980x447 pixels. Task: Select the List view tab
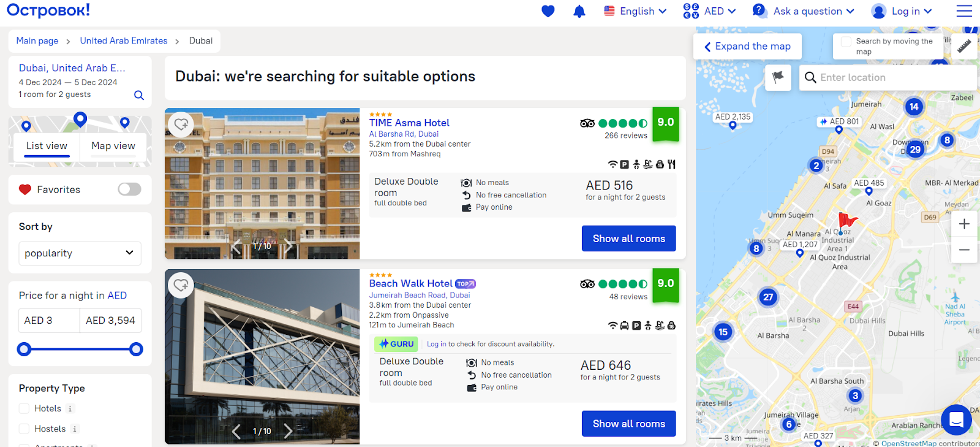point(47,146)
